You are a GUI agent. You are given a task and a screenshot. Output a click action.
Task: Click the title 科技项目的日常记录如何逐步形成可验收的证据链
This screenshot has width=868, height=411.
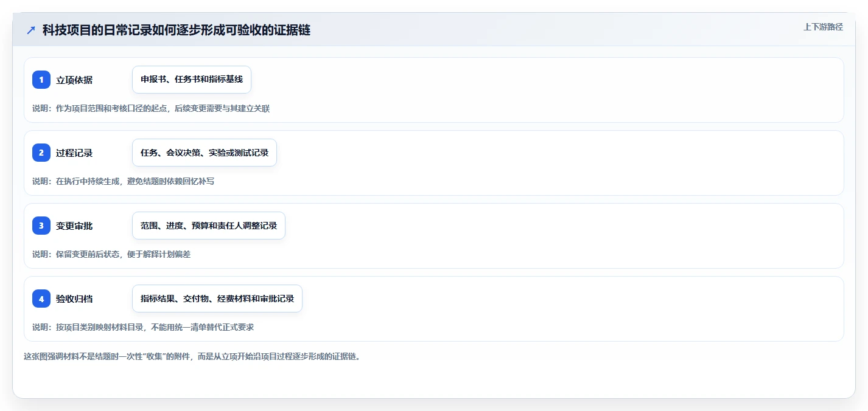click(x=177, y=30)
